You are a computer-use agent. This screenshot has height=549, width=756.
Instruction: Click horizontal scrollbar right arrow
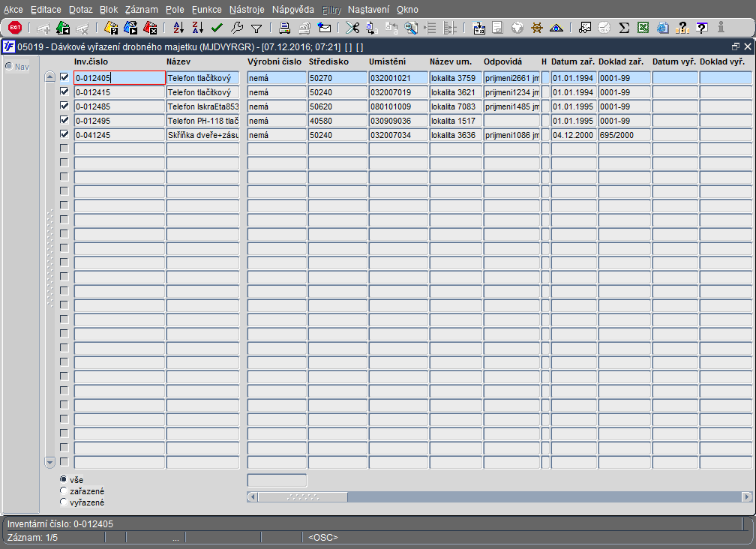coord(747,496)
